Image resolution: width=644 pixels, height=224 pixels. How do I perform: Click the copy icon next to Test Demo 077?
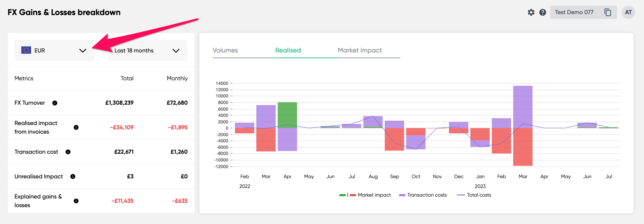click(607, 12)
